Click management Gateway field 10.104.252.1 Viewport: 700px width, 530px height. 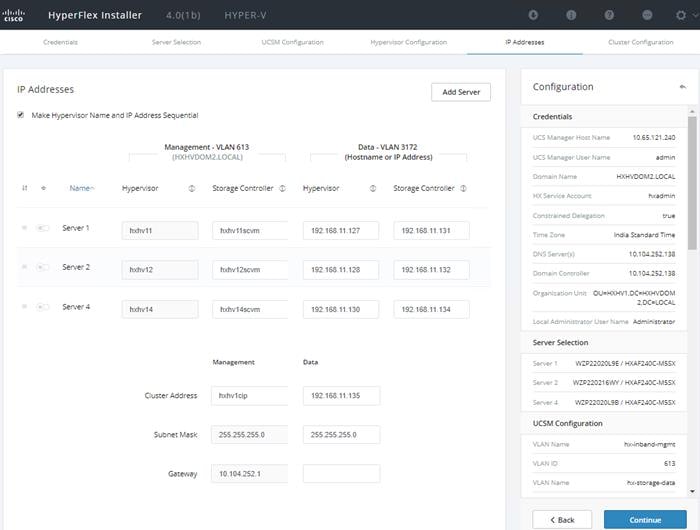[x=250, y=474]
